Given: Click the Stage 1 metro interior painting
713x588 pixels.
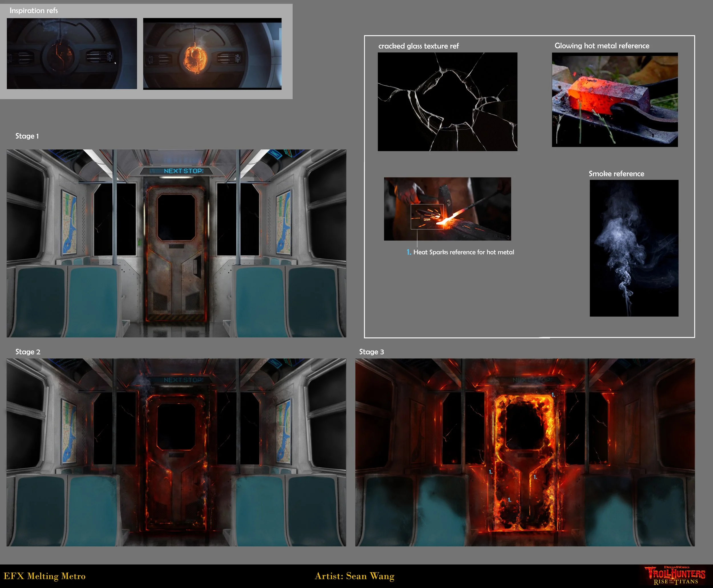Looking at the screenshot, I should point(176,243).
